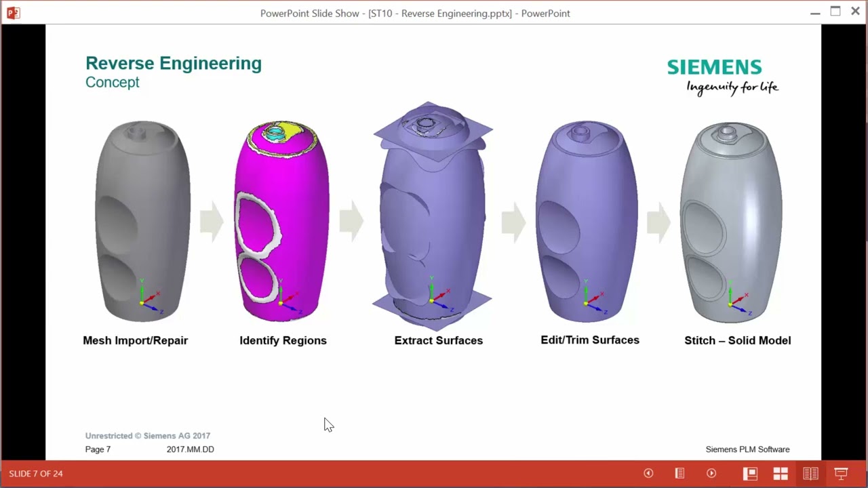Switch to Slide Sorter view icon
Screen dimensions: 868x488
781,473
